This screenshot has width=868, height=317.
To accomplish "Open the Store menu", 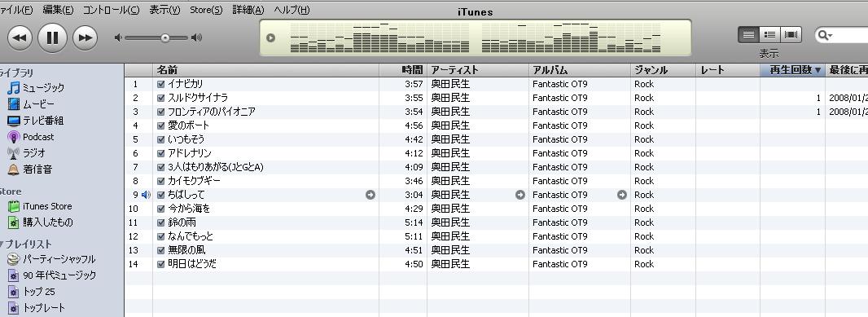I will point(206,10).
